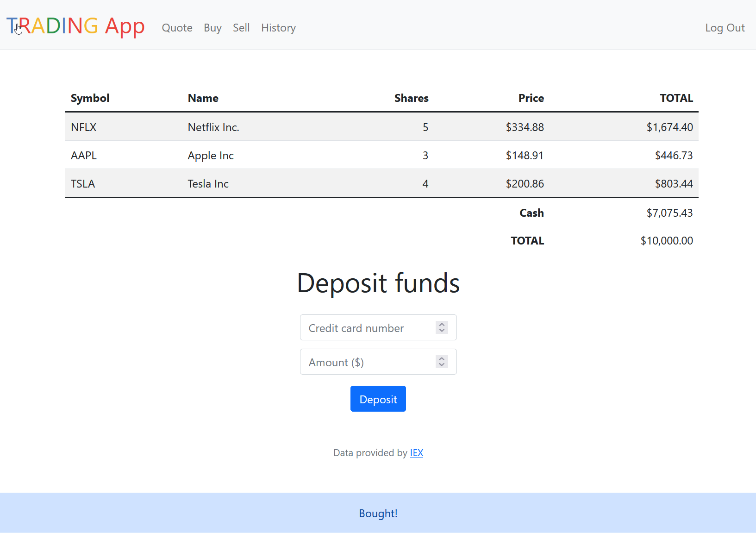The width and height of the screenshot is (756, 539).
Task: Click the credit card field stepper down arrow
Action: point(441,330)
